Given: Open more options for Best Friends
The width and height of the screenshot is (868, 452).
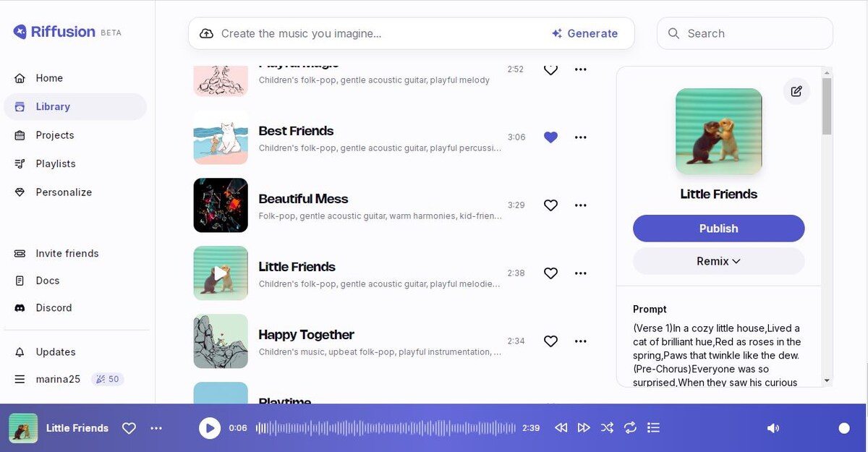Looking at the screenshot, I should point(580,137).
